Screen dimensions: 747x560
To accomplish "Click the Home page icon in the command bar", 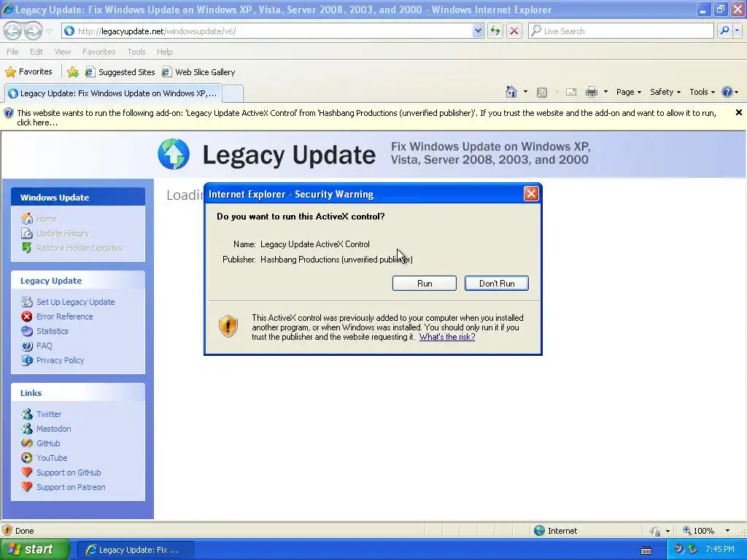I will [511, 92].
